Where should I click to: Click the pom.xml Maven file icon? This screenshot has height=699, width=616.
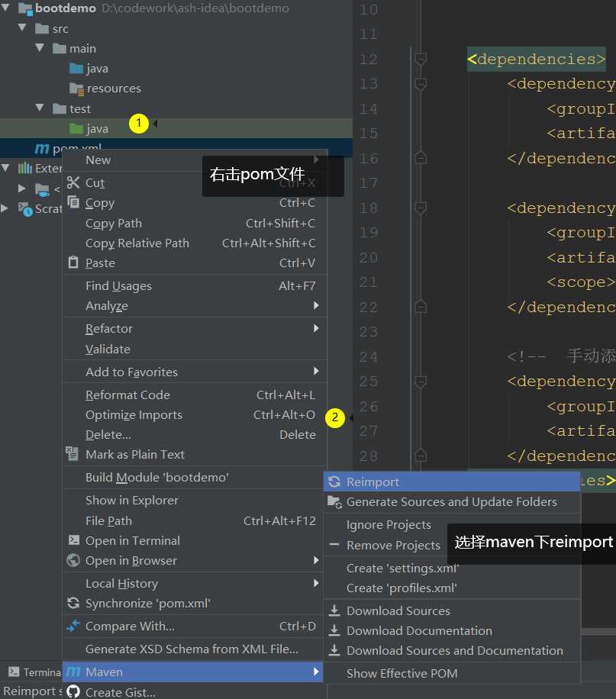click(x=41, y=148)
